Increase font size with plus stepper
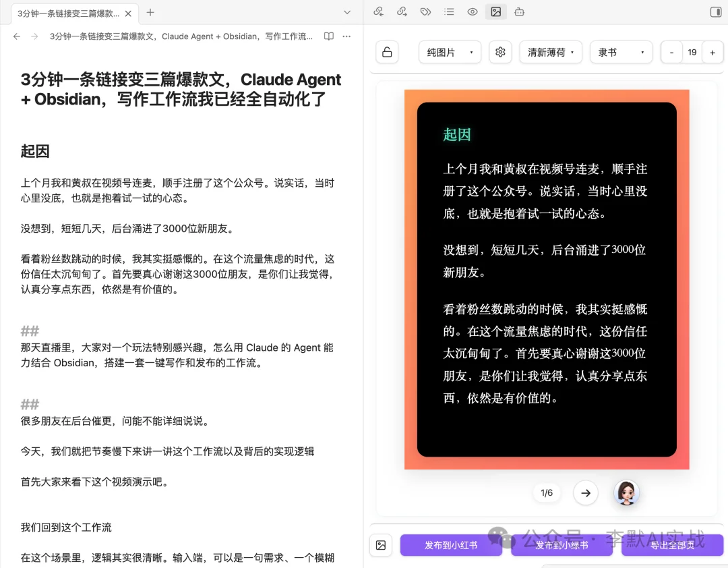The width and height of the screenshot is (728, 568). coord(712,52)
